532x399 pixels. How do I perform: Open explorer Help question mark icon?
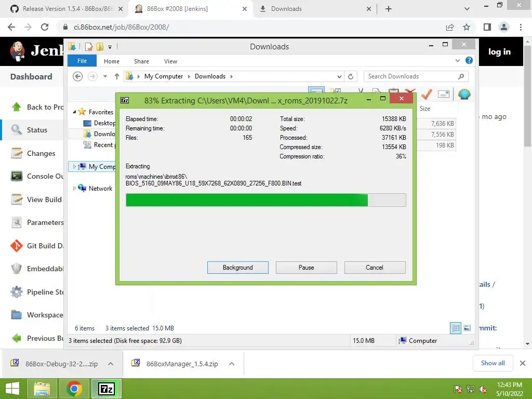tap(469, 60)
